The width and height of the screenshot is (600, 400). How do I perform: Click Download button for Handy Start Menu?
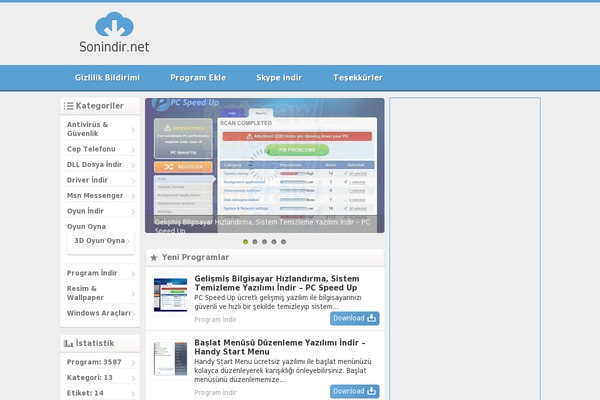tap(355, 392)
